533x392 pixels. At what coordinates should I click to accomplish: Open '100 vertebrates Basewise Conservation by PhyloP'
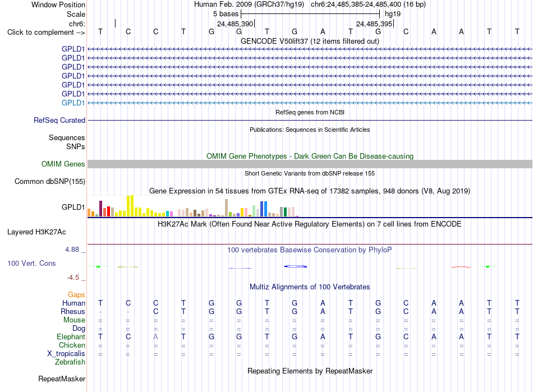(x=310, y=250)
